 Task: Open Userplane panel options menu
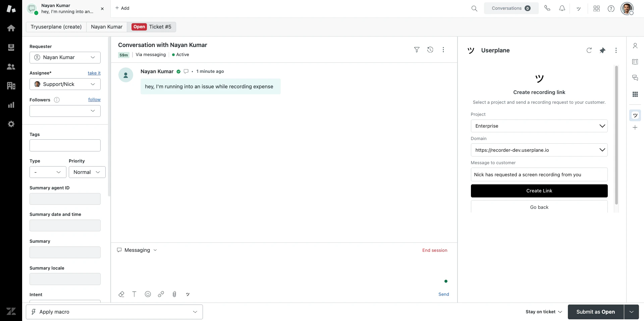[616, 50]
